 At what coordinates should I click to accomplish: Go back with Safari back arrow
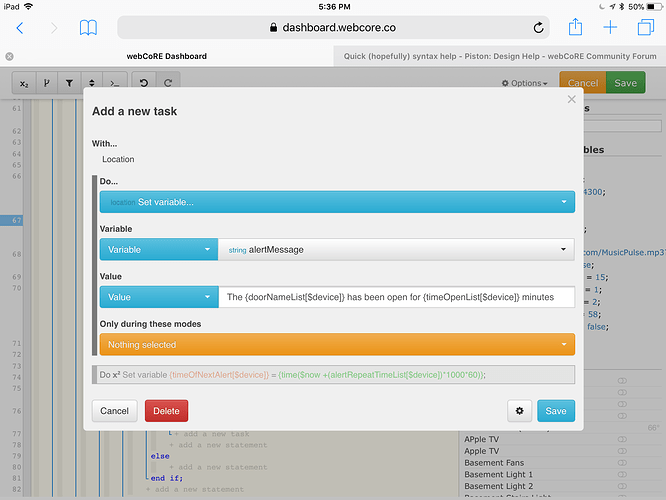point(20,28)
